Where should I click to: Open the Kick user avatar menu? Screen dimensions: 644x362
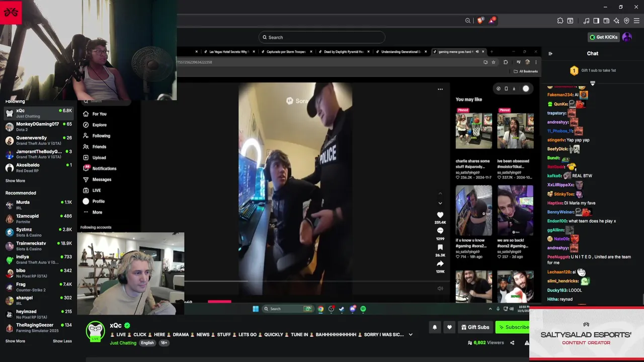pos(627,37)
